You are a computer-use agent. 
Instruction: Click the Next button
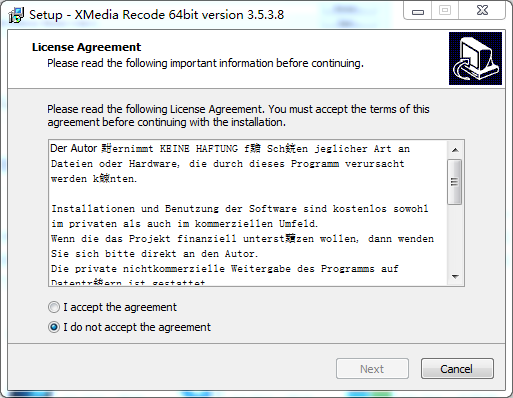(372, 369)
